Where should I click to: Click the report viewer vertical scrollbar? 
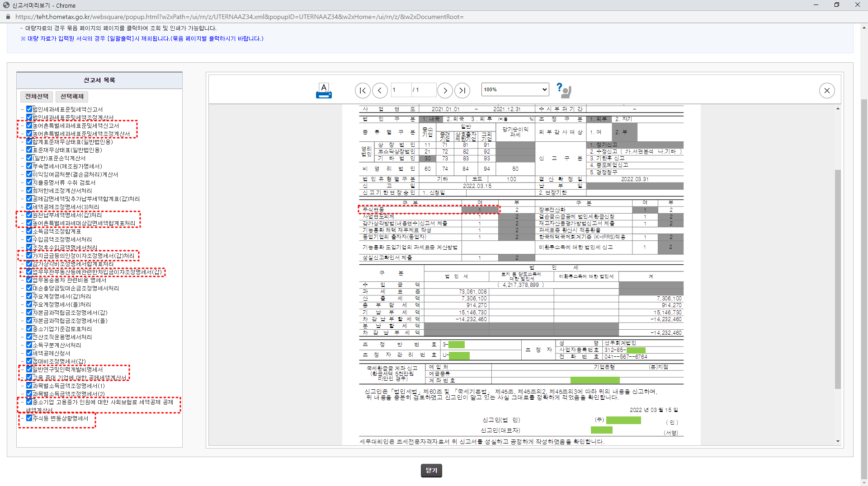click(x=838, y=279)
